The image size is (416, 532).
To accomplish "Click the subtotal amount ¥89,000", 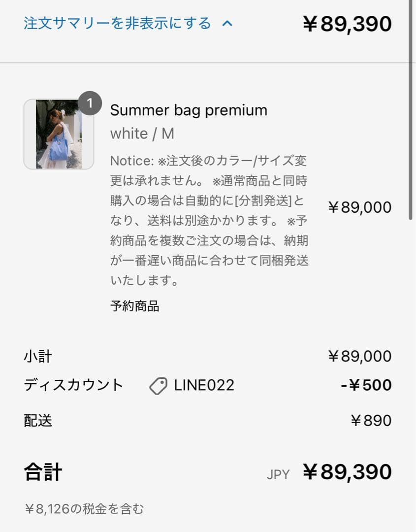I will [359, 356].
